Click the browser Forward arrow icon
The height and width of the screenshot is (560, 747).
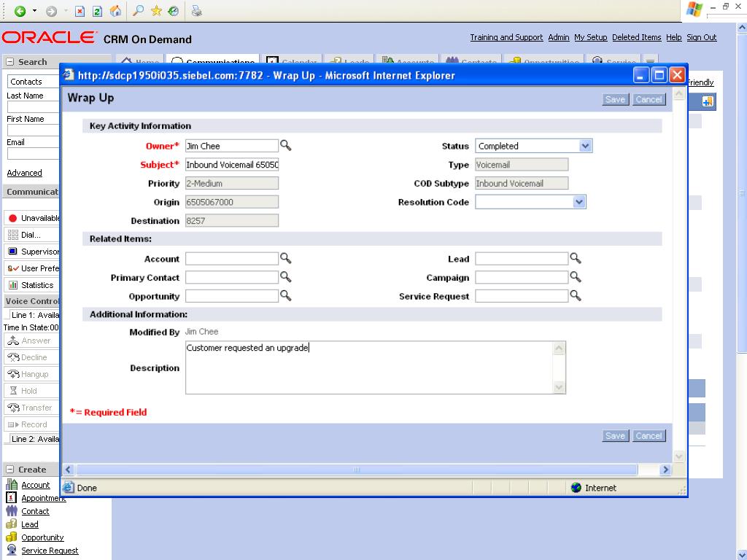52,11
